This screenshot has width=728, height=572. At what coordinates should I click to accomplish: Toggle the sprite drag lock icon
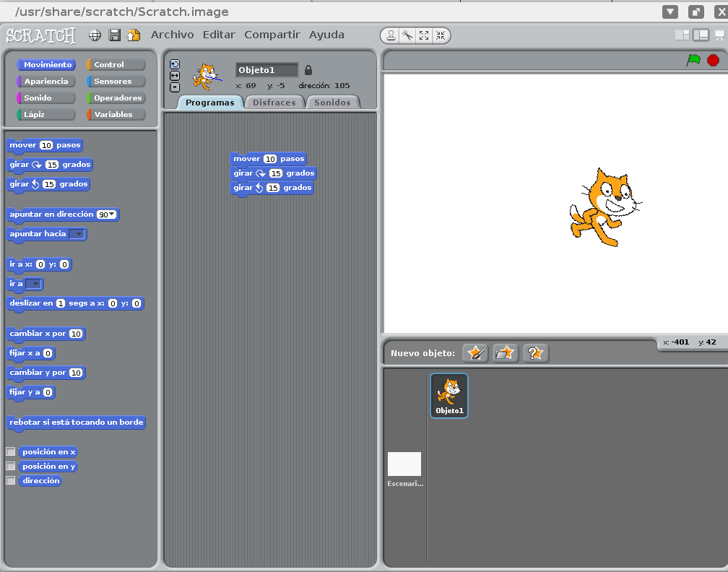(308, 70)
